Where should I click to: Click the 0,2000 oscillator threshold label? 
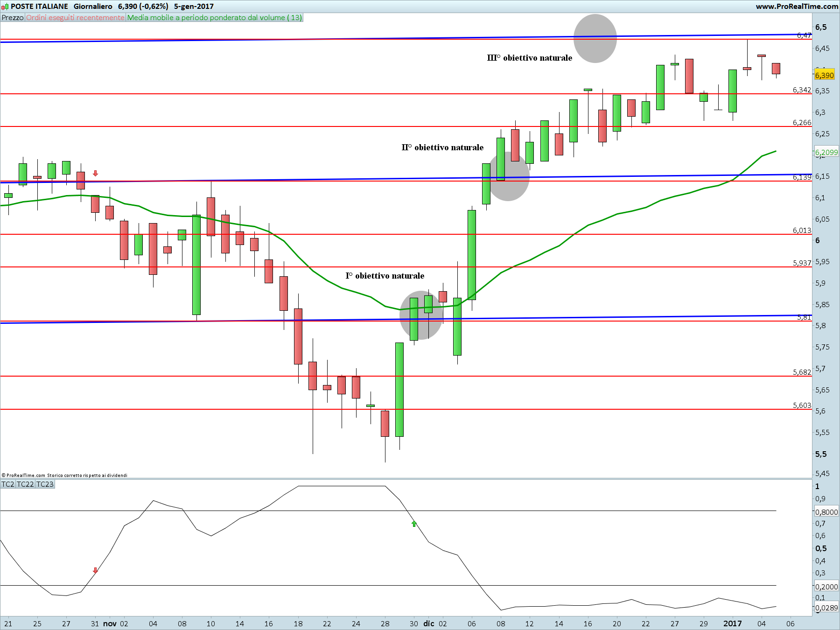click(x=826, y=587)
